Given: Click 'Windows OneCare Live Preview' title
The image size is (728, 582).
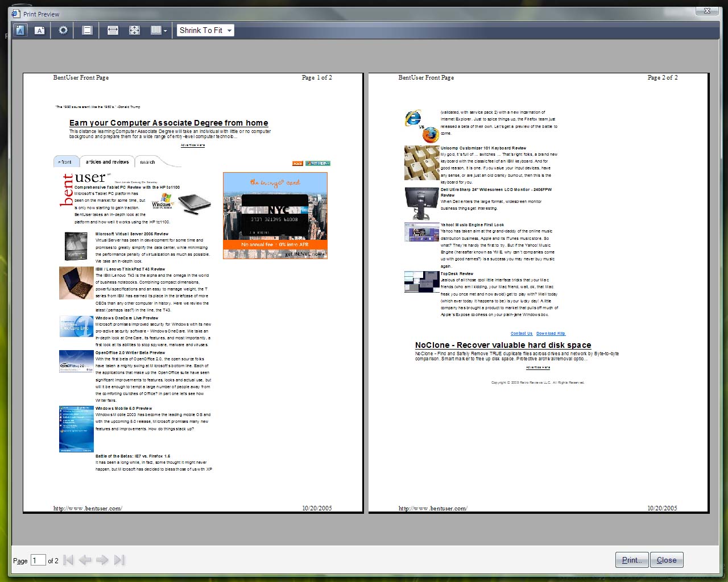Looking at the screenshot, I should pos(127,318).
